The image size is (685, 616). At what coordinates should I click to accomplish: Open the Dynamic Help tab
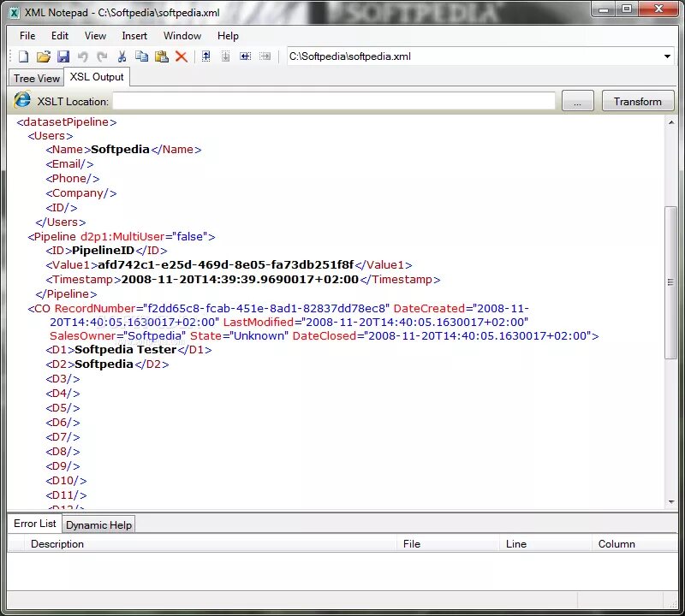[x=98, y=524]
